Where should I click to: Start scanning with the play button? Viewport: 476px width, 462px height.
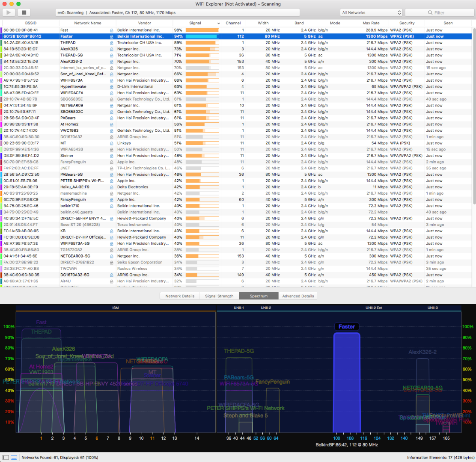(9, 12)
